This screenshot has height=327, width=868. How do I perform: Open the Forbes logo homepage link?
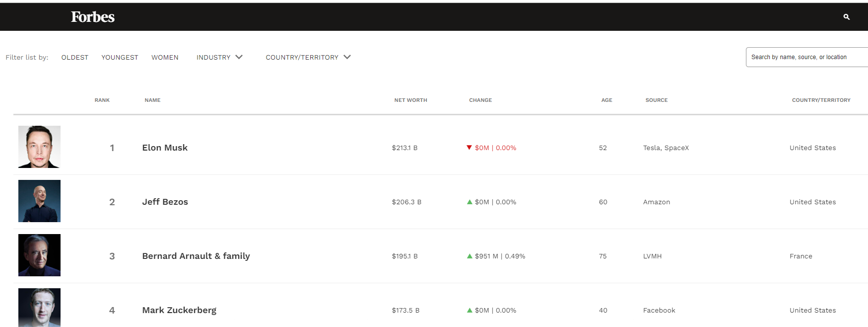pyautogui.click(x=93, y=17)
